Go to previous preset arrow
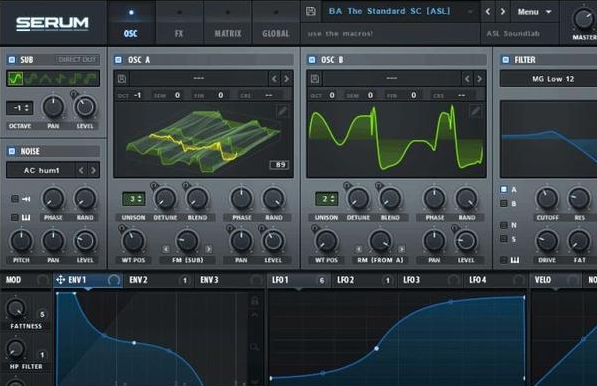Screen dimensions: 597x386 tap(488, 12)
